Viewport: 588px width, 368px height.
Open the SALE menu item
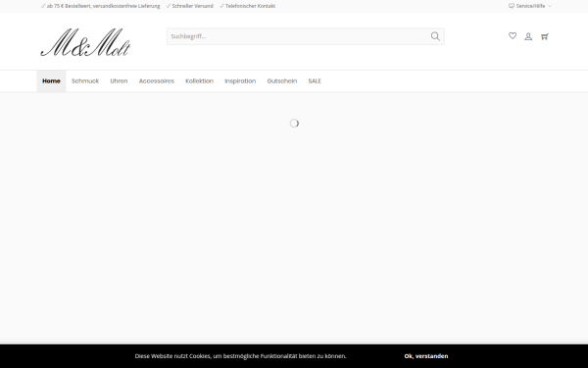point(315,81)
